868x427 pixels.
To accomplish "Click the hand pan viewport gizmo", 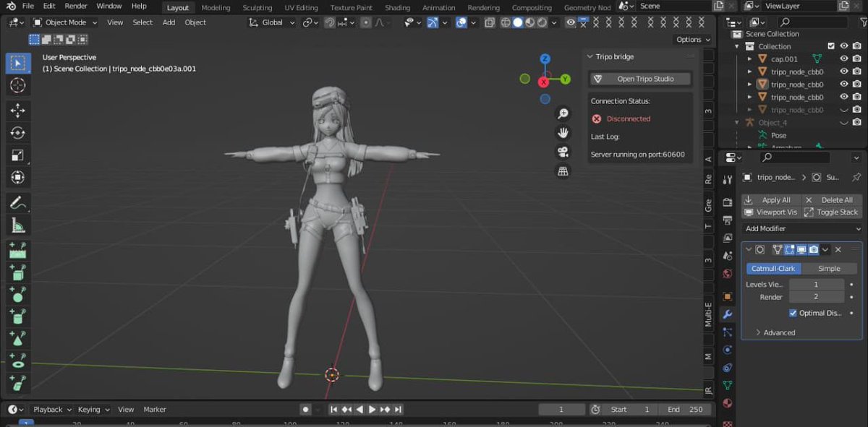I will pos(563,133).
